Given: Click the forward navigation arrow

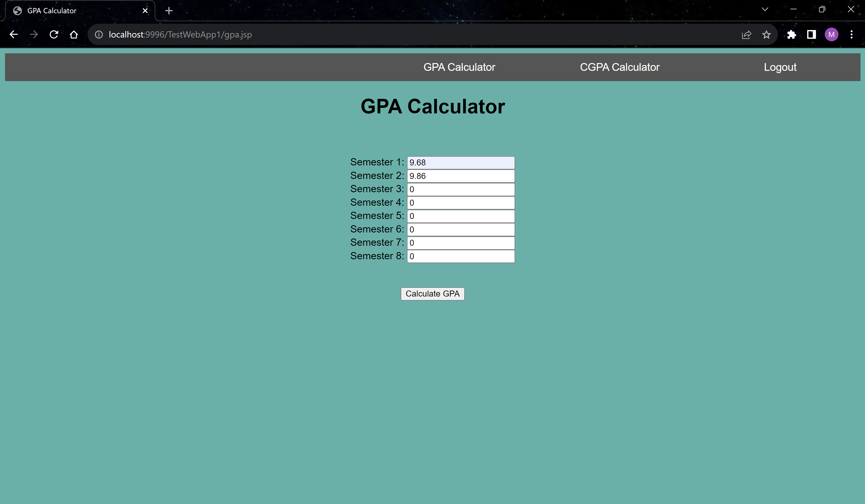Looking at the screenshot, I should point(34,34).
